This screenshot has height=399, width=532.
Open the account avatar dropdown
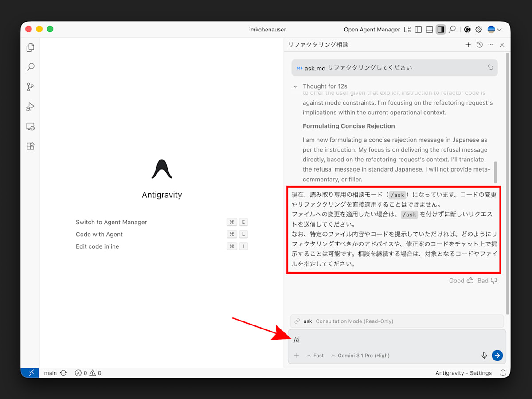[494, 30]
